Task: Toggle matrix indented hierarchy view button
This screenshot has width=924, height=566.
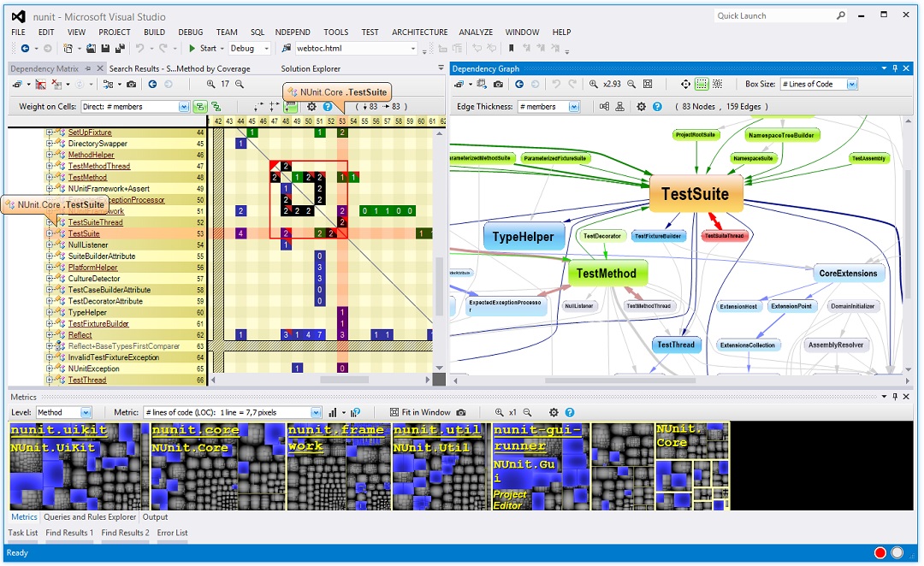Action: (216, 107)
